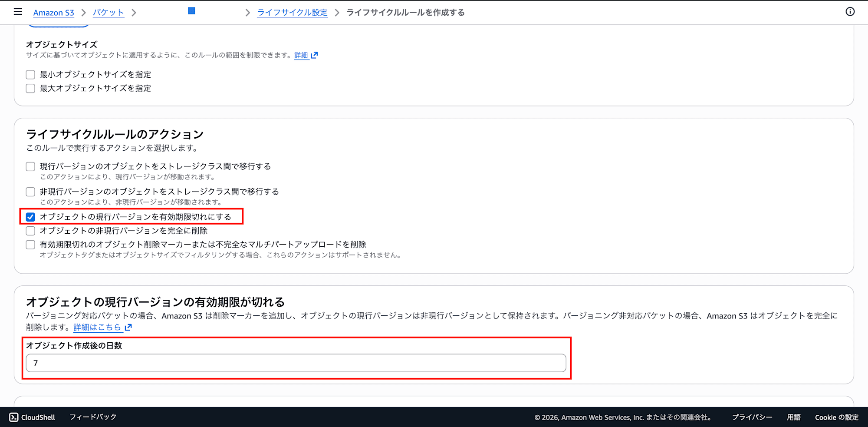Screen dimensions: 868x427
Task: Click ライフサイクルルールを作成する breadcrumb text
Action: pos(405,13)
